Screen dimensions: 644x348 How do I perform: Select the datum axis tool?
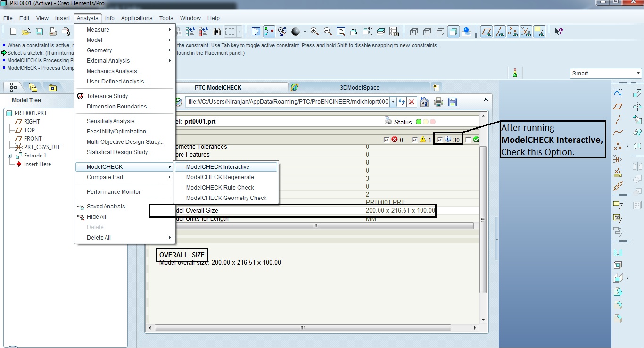pyautogui.click(x=618, y=120)
